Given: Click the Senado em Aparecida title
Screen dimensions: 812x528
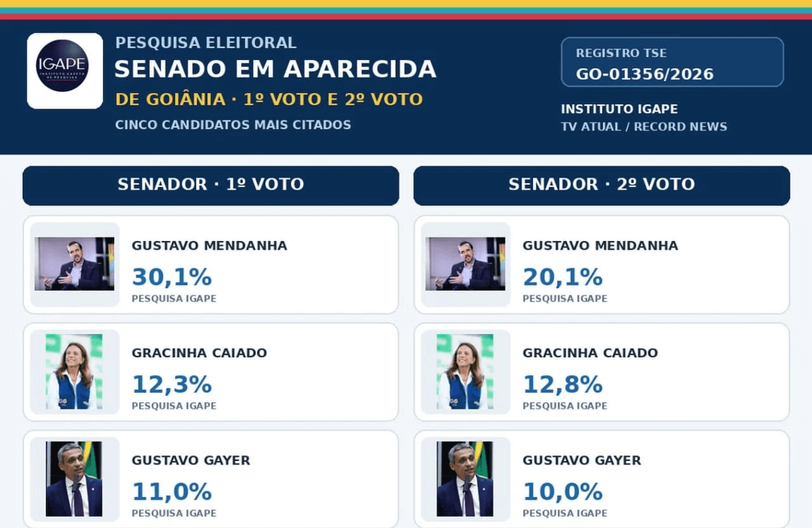Looking at the screenshot, I should tap(275, 69).
